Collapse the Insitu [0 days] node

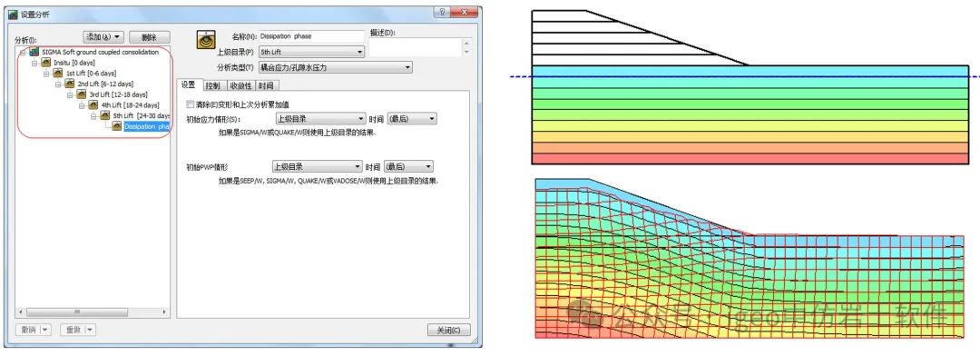pos(34,64)
